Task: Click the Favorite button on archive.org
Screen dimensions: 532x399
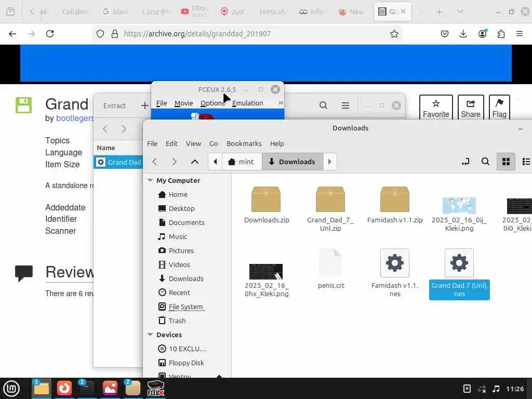Action: (436, 108)
